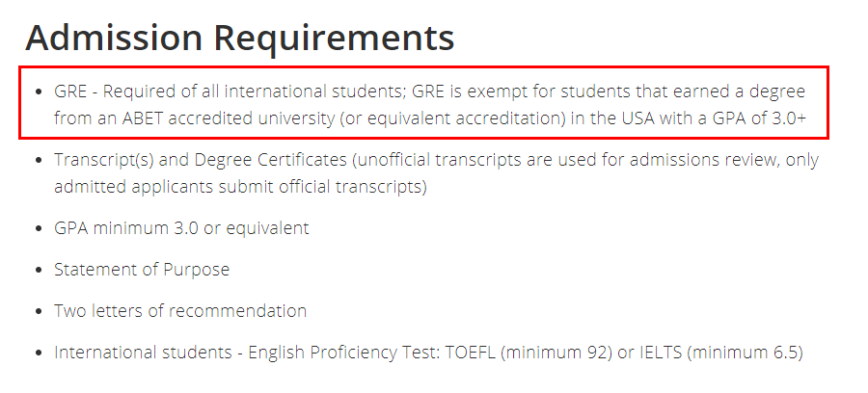
Task: Click the "GPA of 3.0+" text
Action: coord(757,118)
